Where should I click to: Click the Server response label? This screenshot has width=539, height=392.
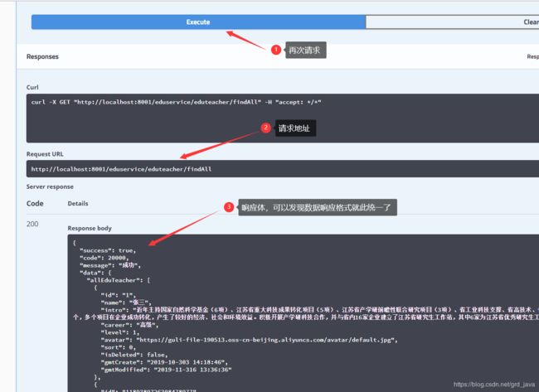click(50, 186)
